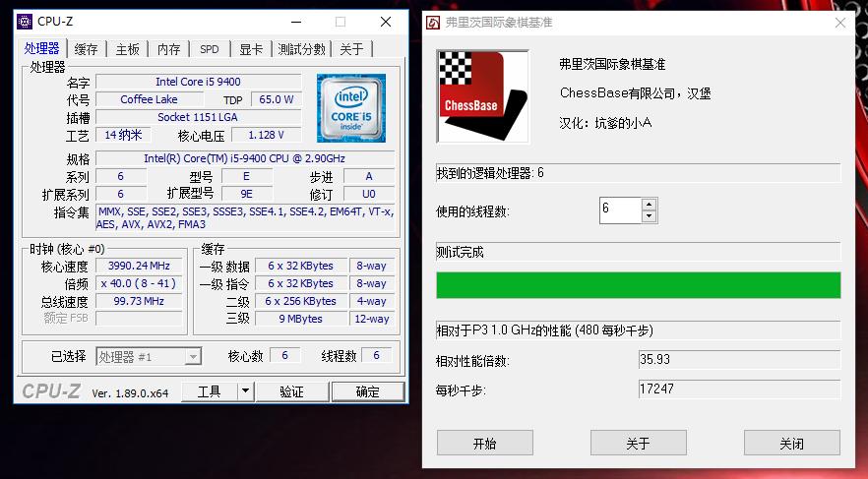Viewport: 868px width, 479px height.
Task: Click the 关于 button in benchmark window
Action: [x=639, y=443]
